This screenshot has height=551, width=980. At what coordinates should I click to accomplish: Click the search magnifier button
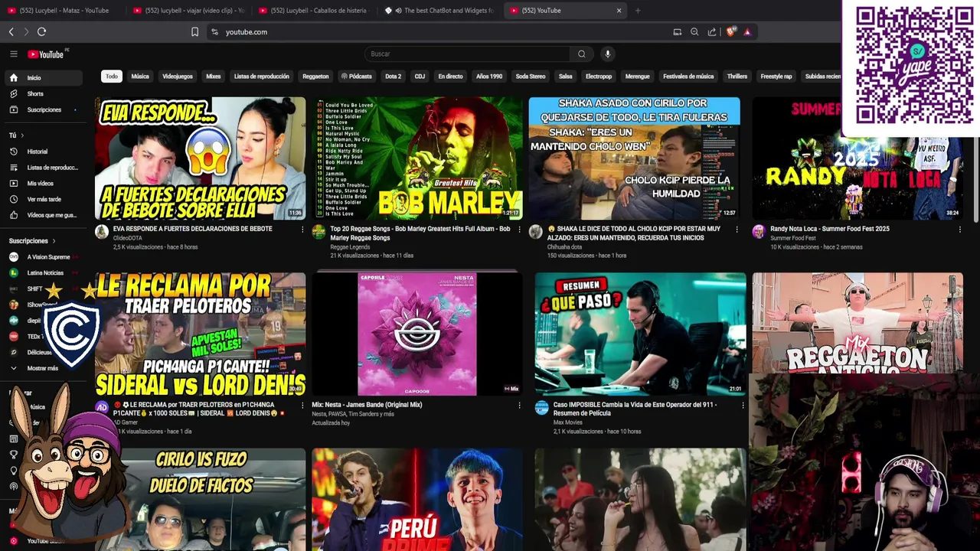click(x=582, y=54)
